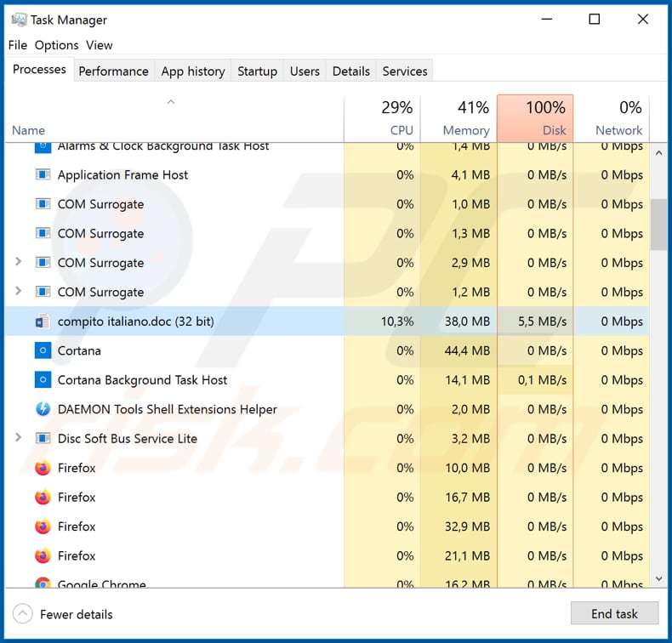Click the Cortana Background Task Host icon
The height and width of the screenshot is (643, 672).
pyautogui.click(x=43, y=380)
